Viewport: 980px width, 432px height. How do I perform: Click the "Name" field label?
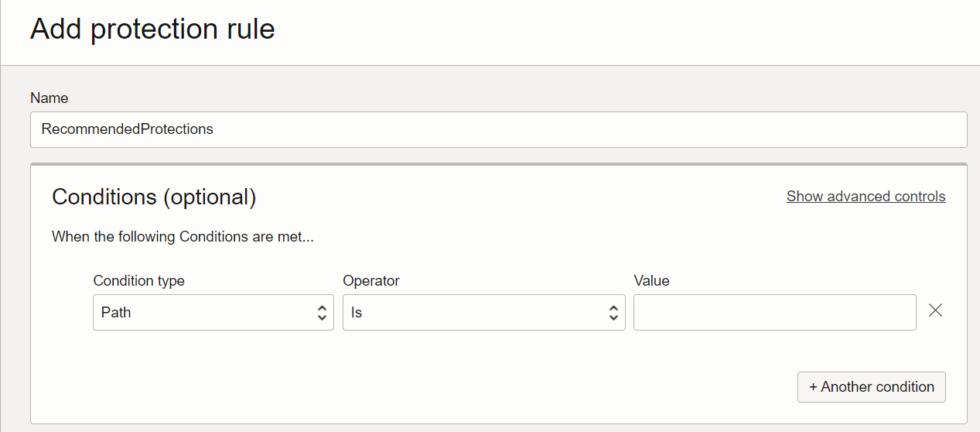(50, 98)
